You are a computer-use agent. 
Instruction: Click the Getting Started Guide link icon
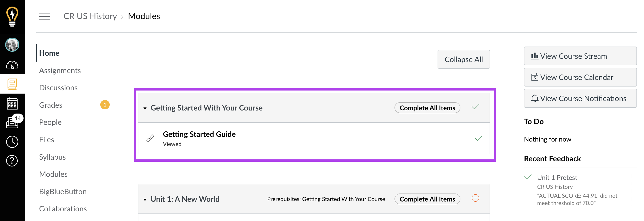pyautogui.click(x=150, y=138)
